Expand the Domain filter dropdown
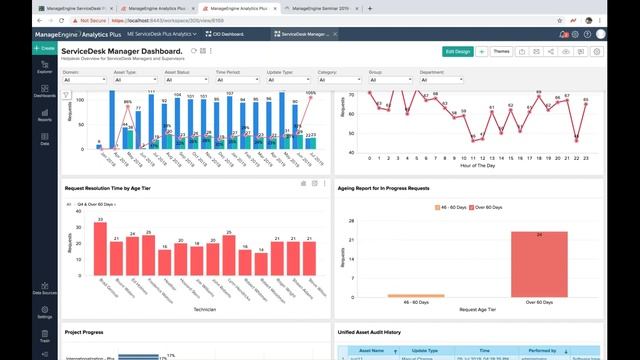This screenshot has width=640, height=360. [x=84, y=80]
